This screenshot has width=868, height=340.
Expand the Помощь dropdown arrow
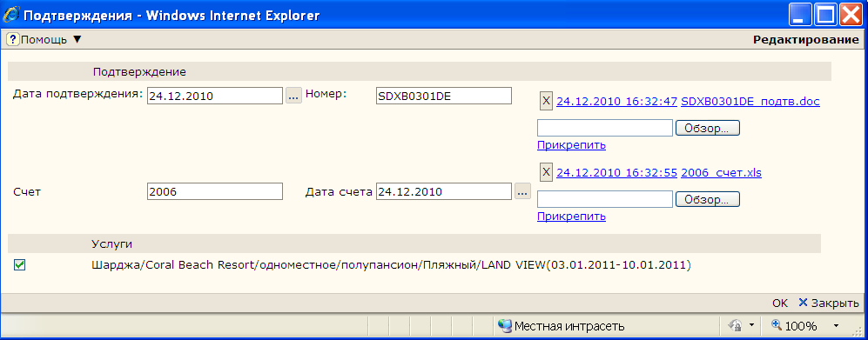tap(77, 40)
